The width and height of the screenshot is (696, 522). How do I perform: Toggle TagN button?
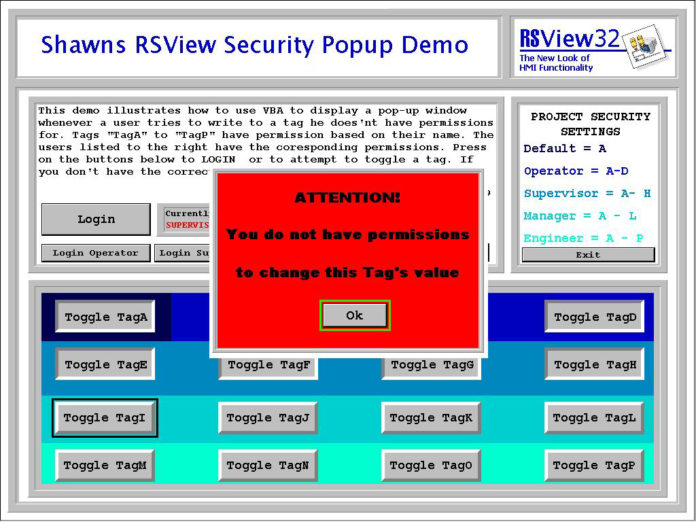pos(268,465)
